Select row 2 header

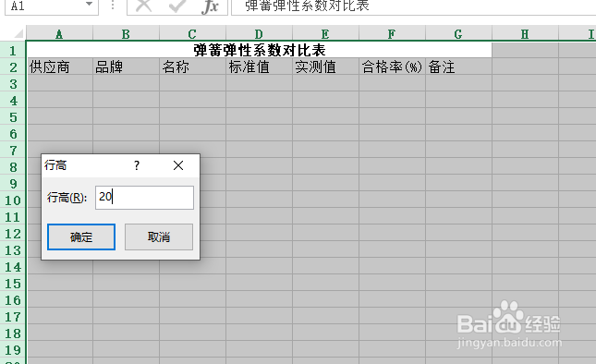tap(13, 67)
